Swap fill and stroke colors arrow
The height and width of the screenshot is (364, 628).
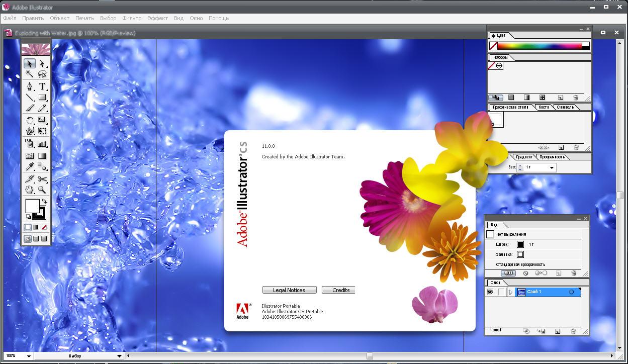click(44, 202)
